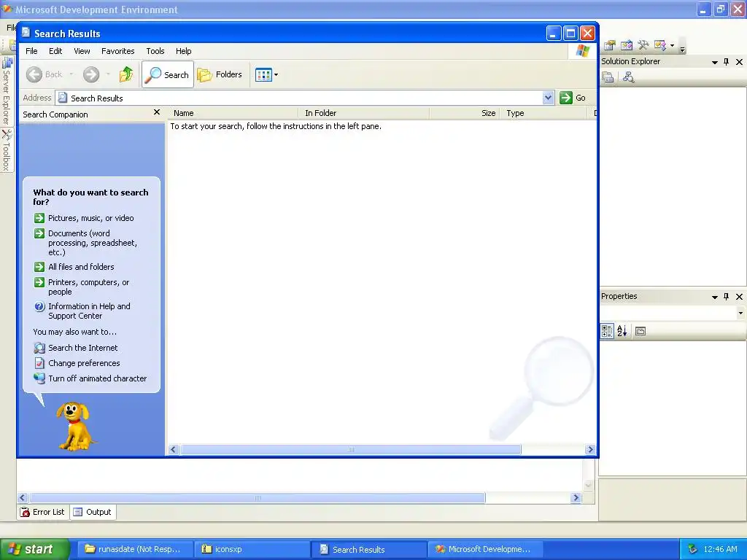Open the Back history dropdown arrow
This screenshot has height=560, width=747.
coord(71,74)
